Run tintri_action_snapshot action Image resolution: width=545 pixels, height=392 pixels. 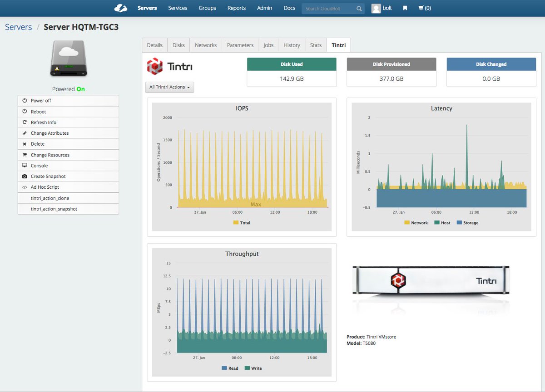(x=68, y=209)
